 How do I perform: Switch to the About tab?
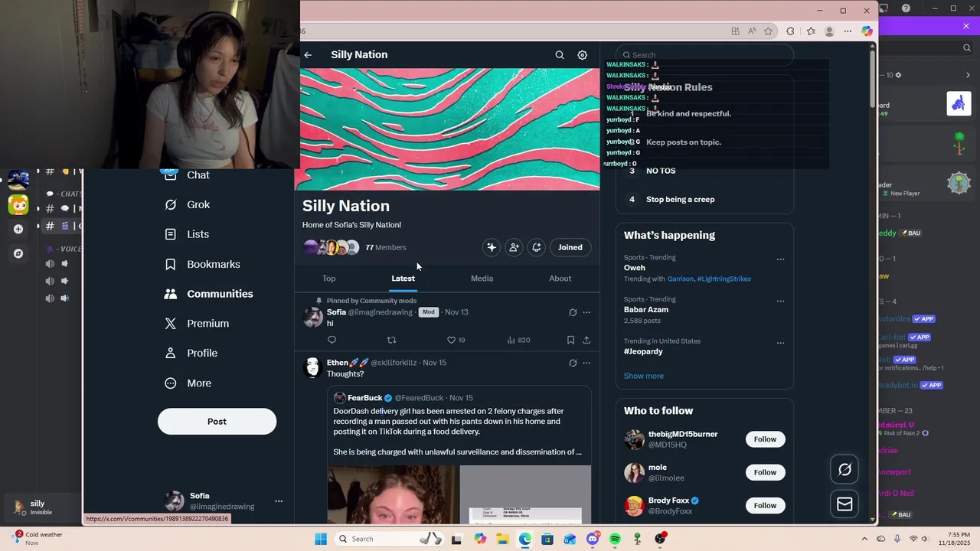pos(560,279)
